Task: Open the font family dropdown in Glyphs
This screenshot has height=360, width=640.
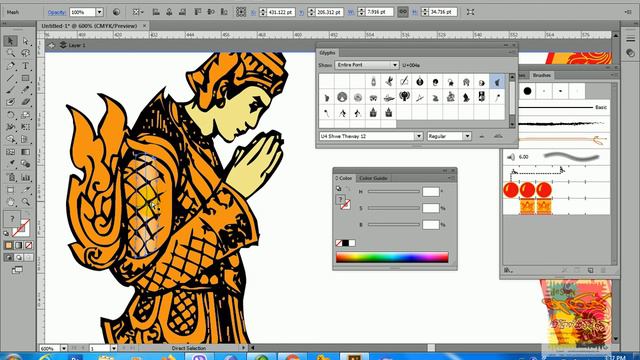Action: pyautogui.click(x=419, y=136)
